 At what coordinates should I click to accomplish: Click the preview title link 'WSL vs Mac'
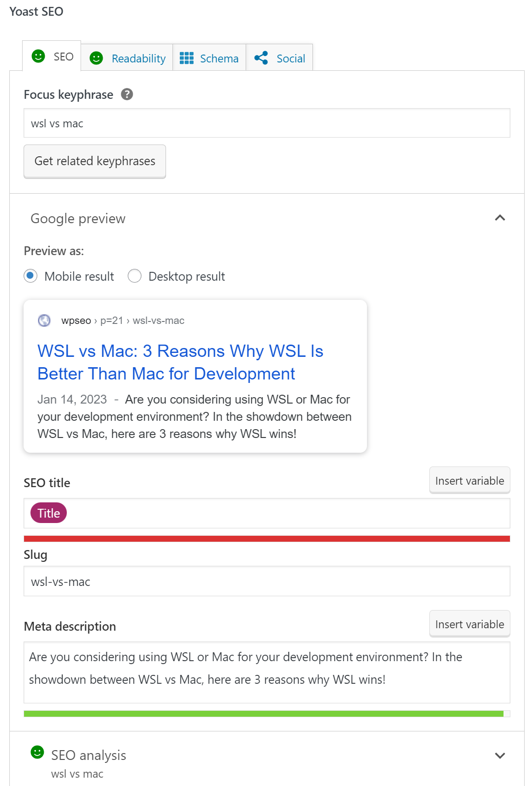click(x=180, y=362)
